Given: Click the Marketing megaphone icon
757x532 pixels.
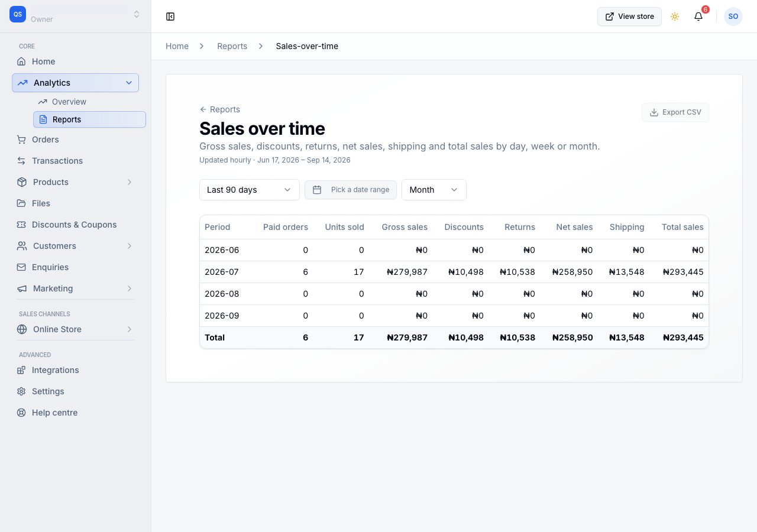Looking at the screenshot, I should click(x=22, y=288).
